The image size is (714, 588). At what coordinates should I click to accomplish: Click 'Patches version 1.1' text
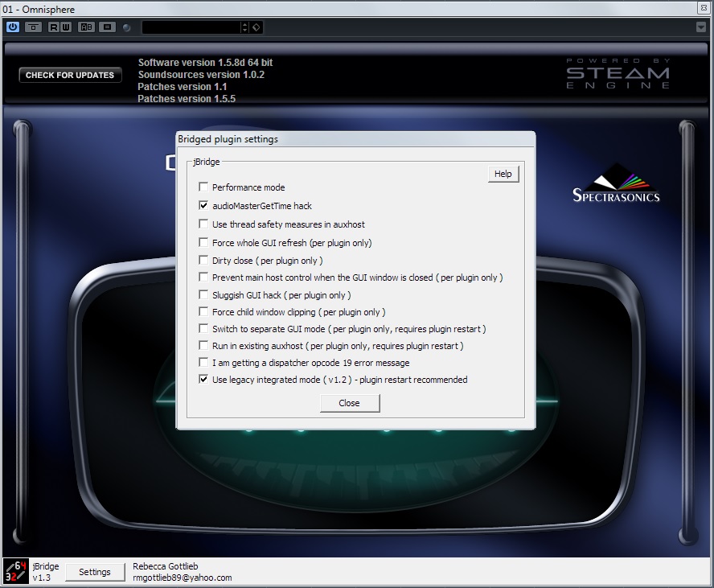click(x=183, y=87)
